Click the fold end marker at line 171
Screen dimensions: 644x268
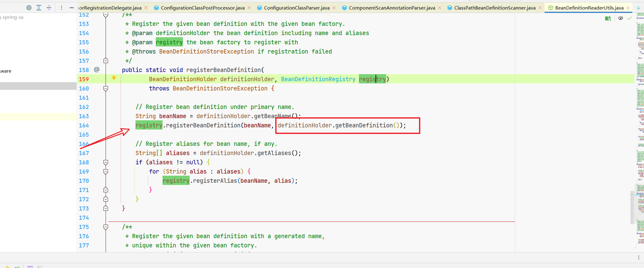click(x=106, y=190)
